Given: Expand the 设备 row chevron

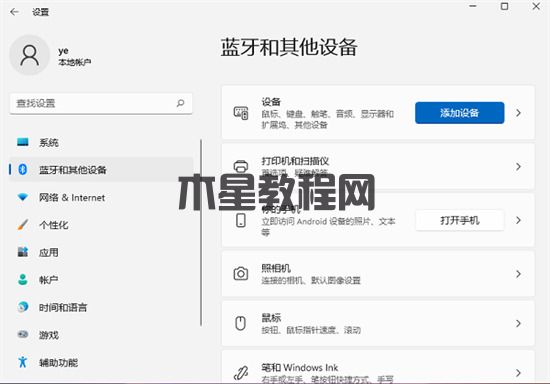Looking at the screenshot, I should pos(518,113).
